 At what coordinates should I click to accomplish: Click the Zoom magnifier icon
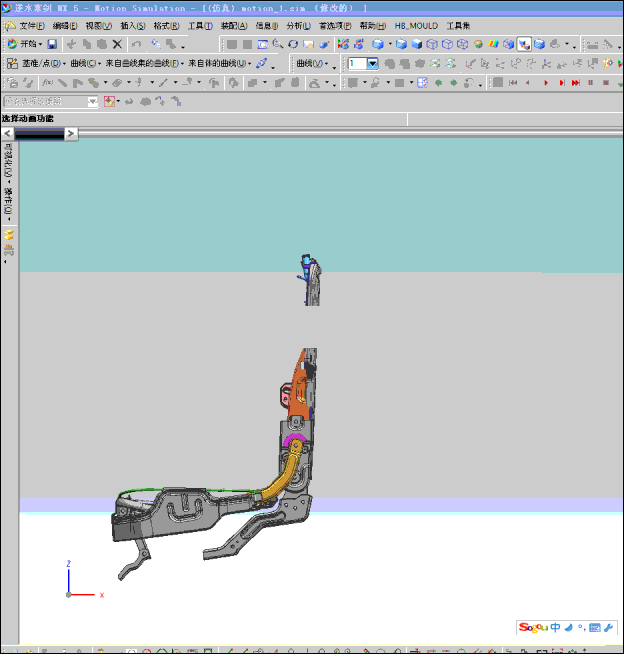click(x=278, y=44)
